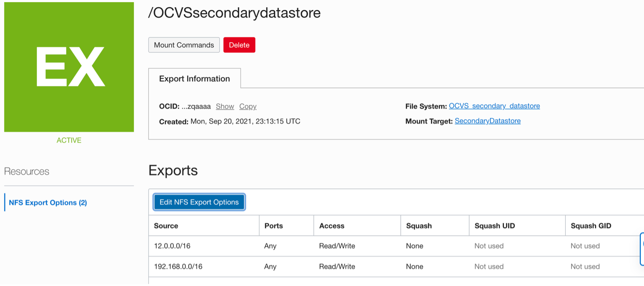Copy the OCID to clipboard
This screenshot has width=644, height=286.
click(247, 106)
